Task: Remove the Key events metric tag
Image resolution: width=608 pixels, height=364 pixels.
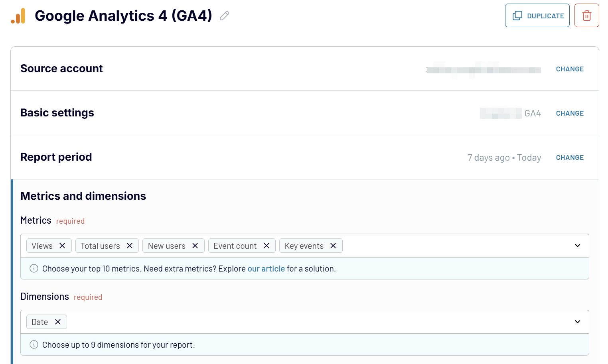Action: (333, 246)
